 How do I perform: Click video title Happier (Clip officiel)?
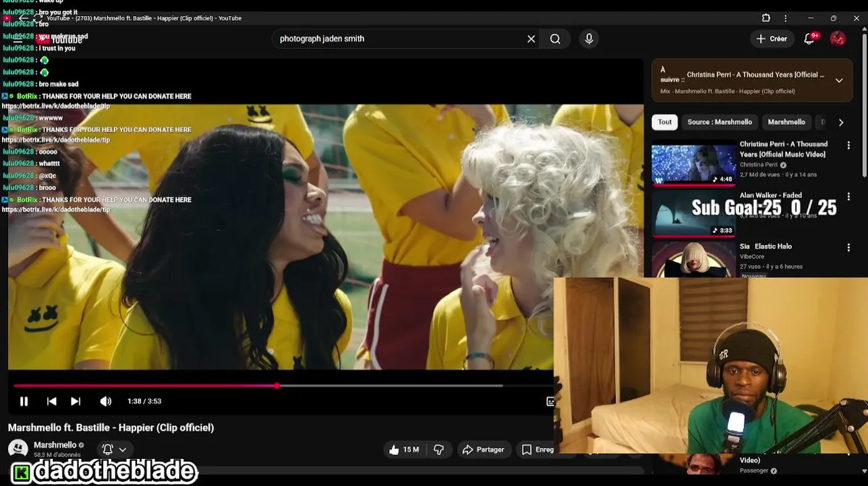coord(111,427)
